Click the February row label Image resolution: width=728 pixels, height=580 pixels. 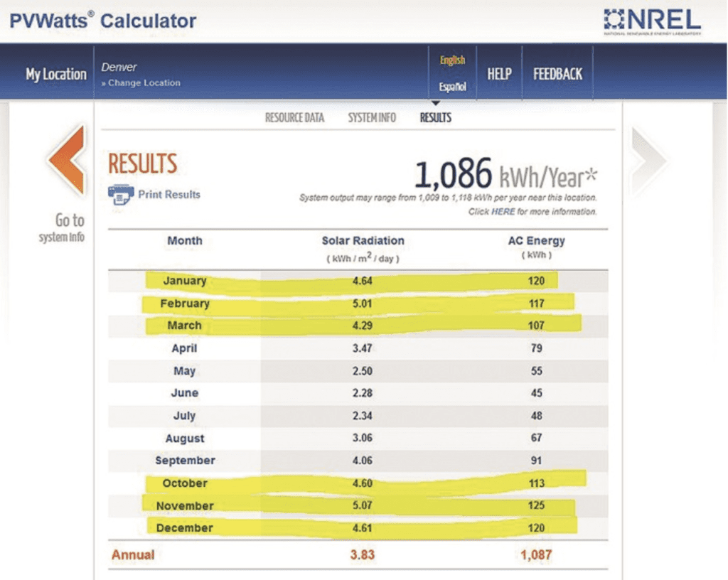(x=185, y=304)
